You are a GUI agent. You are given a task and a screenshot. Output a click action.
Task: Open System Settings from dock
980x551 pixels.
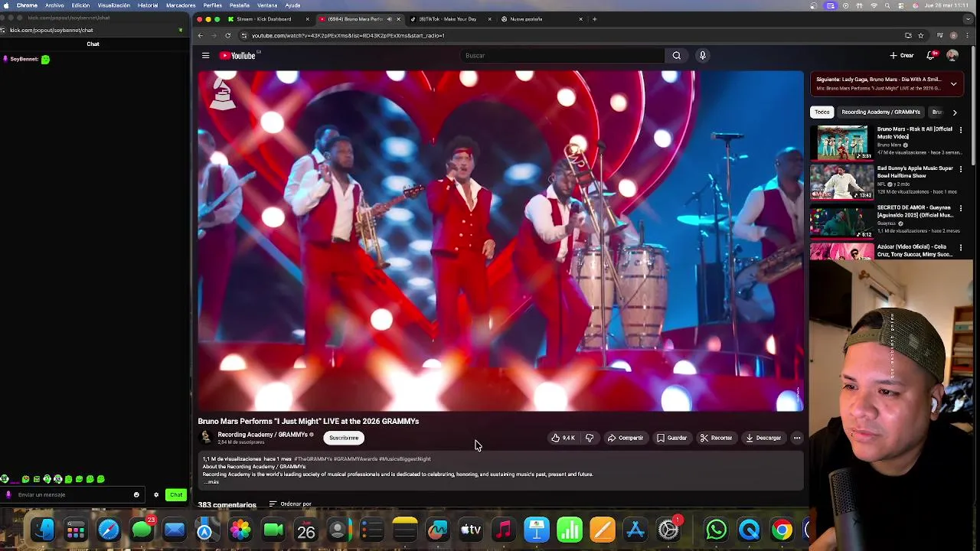click(668, 530)
